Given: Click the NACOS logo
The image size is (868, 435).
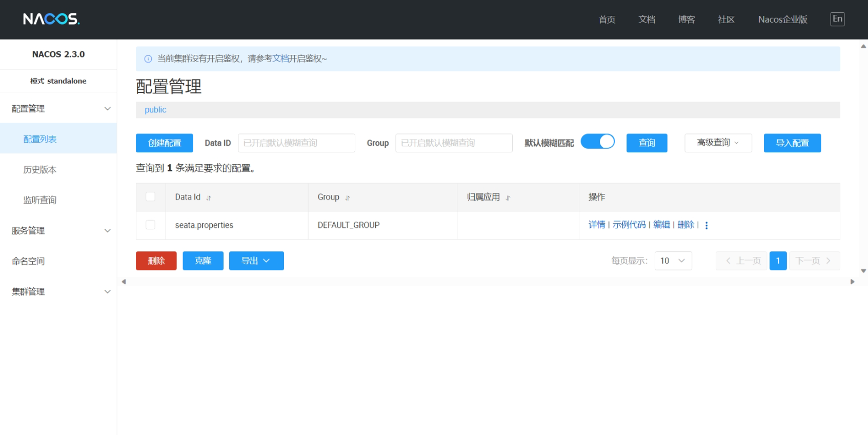Looking at the screenshot, I should point(51,19).
